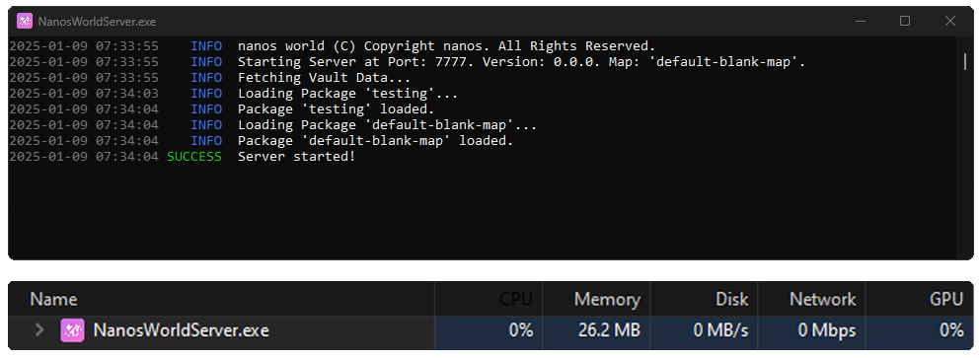This screenshot has height=358, width=980.
Task: Click the NanosWorldServer icon in the title bar
Action: point(25,21)
